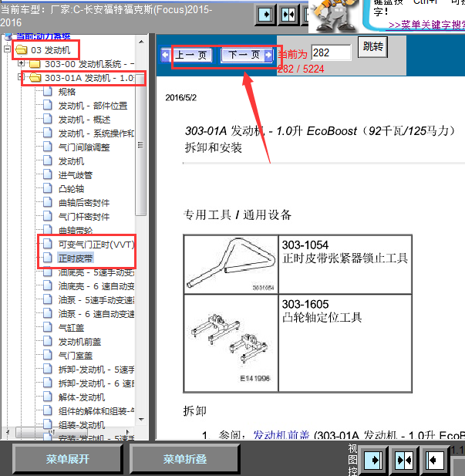465x476 pixels.
Task: Collapse the 303-01A 发动机 node
Action: pos(20,77)
